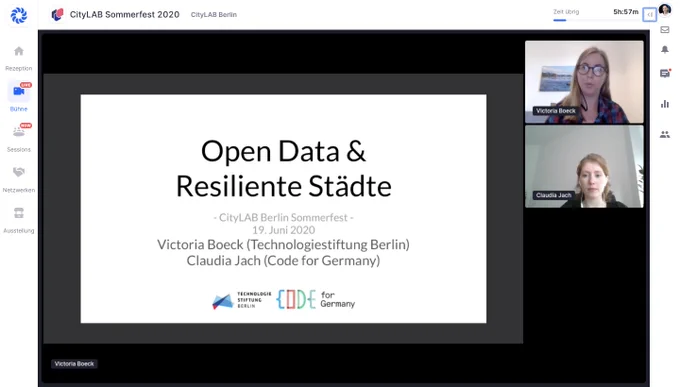This screenshot has height=387, width=680.
Task: Click the Claudia Jach name tag
Action: click(x=553, y=195)
